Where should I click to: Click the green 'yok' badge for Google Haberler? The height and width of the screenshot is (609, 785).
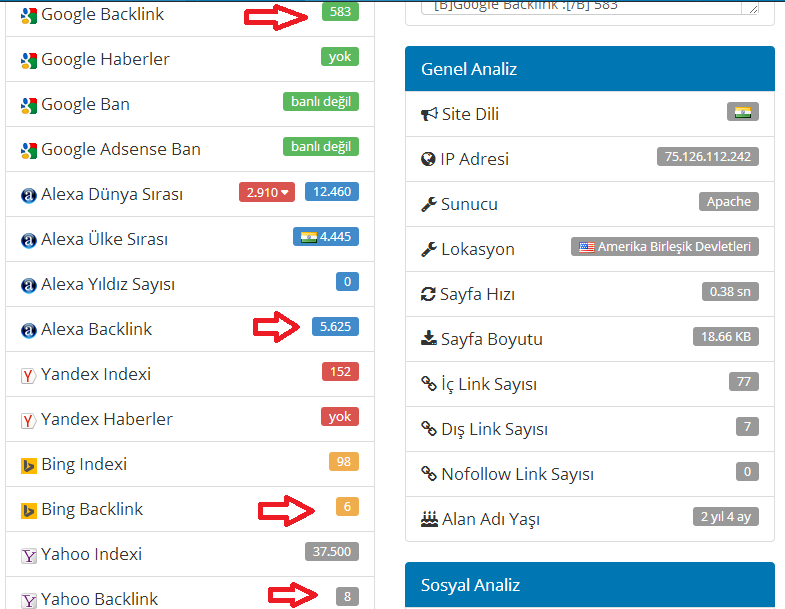pyautogui.click(x=340, y=57)
